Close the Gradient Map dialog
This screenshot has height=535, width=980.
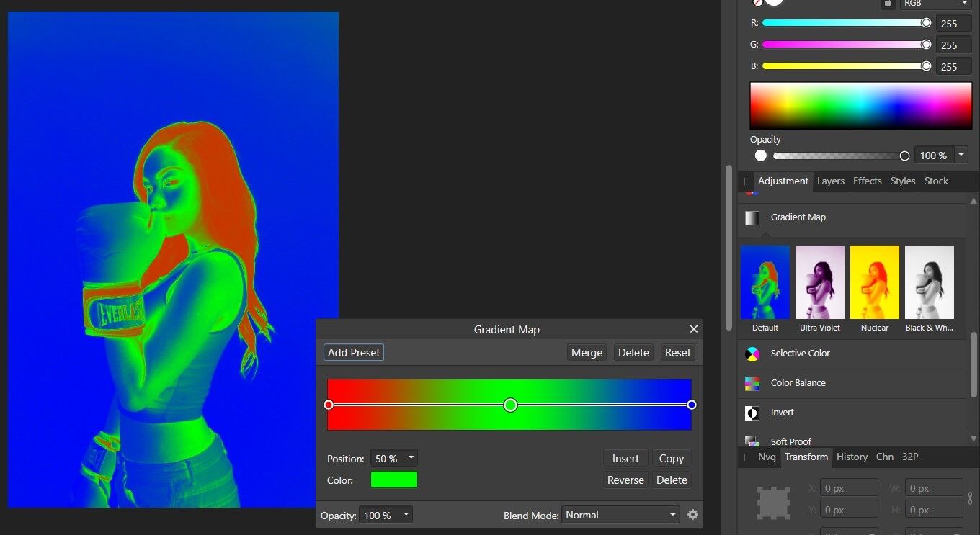693,329
